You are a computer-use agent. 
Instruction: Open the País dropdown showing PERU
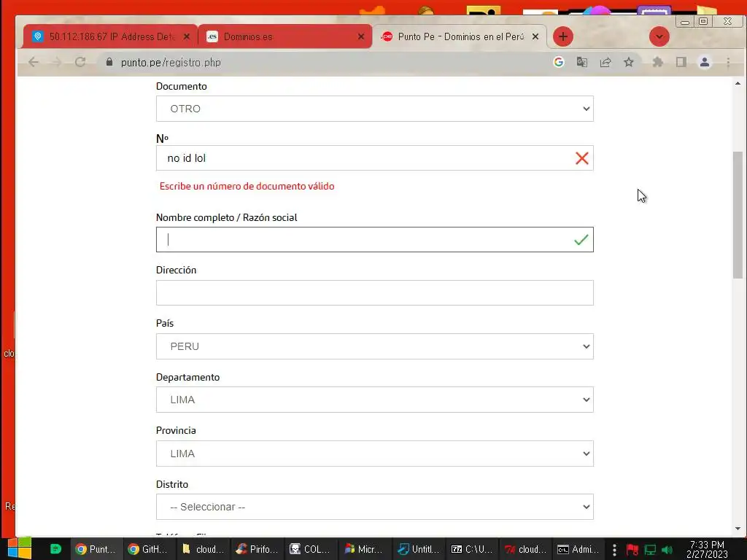click(x=374, y=346)
